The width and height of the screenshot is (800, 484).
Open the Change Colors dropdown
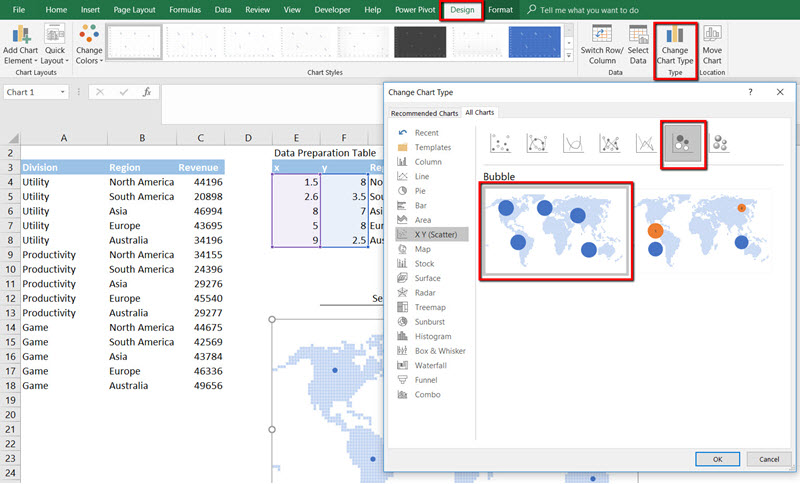89,43
